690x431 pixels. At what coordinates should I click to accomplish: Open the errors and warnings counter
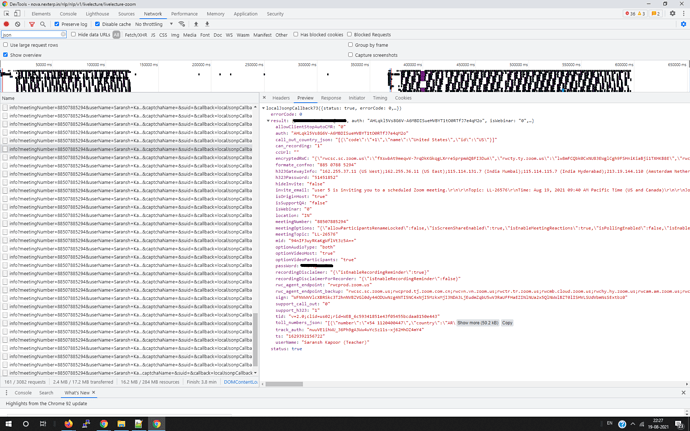click(635, 14)
